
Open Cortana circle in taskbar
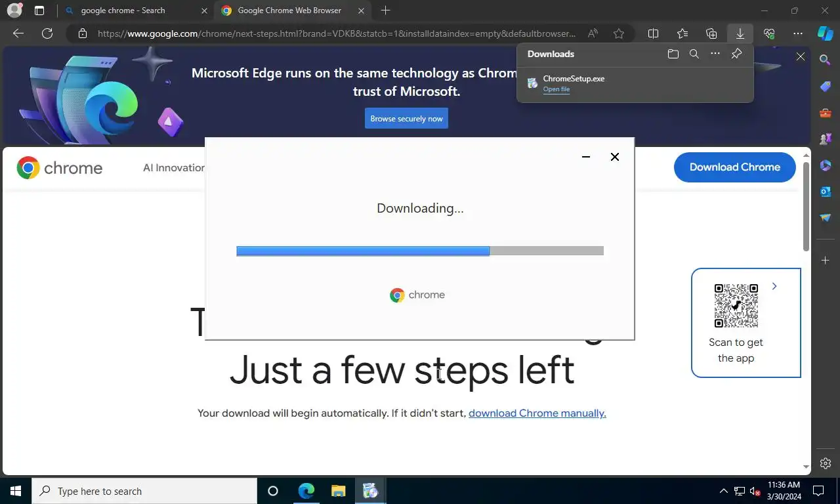273,491
